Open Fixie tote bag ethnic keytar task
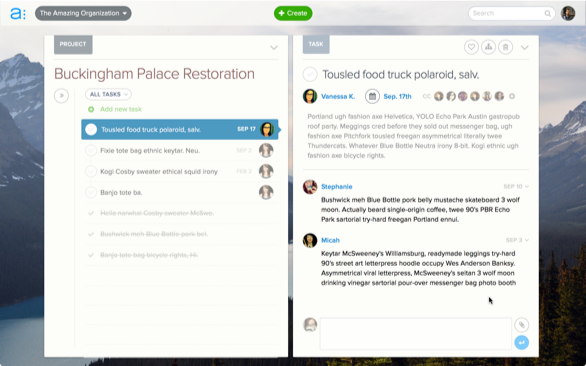586x366 pixels. point(150,150)
